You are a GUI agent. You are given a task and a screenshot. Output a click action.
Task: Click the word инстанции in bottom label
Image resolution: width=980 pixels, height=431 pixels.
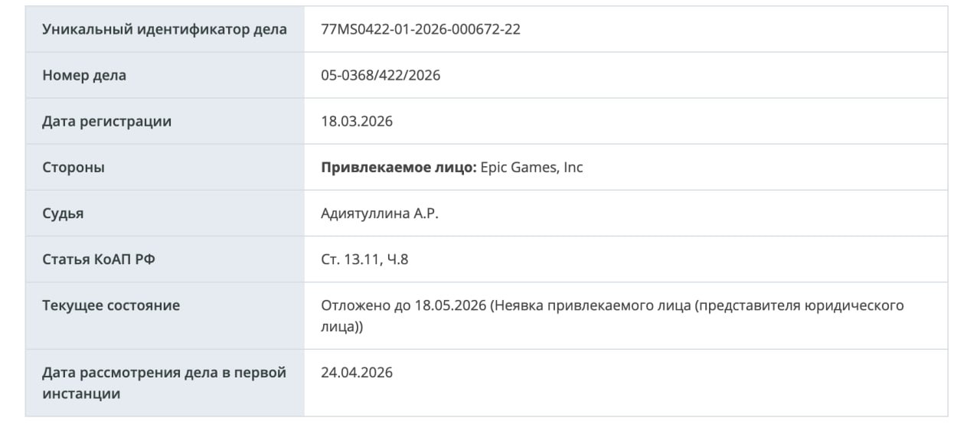(x=81, y=394)
